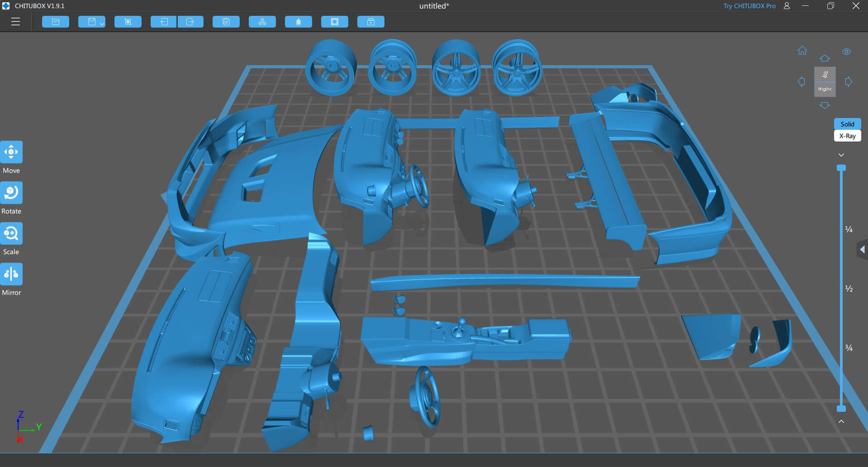Screen dimensions: 868x467
Task: Switch render mode to X-Ray
Action: (847, 136)
